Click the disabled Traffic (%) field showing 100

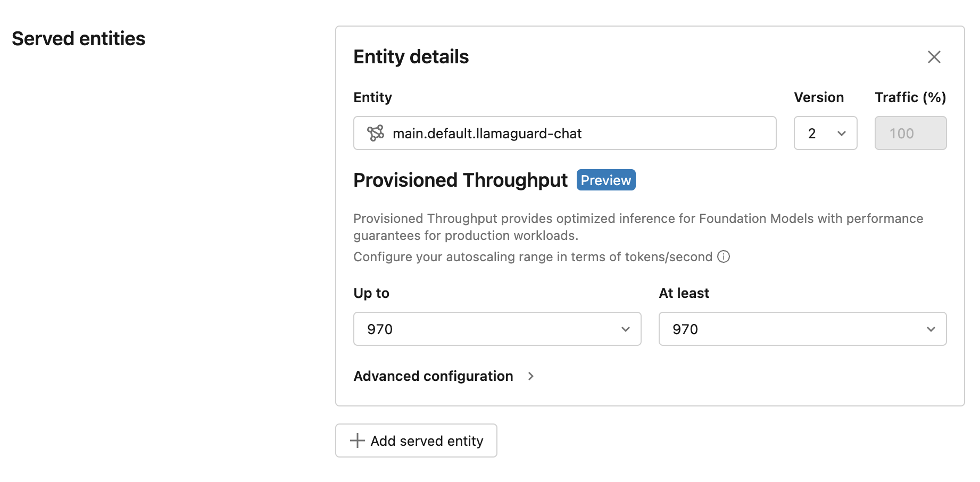pyautogui.click(x=910, y=133)
